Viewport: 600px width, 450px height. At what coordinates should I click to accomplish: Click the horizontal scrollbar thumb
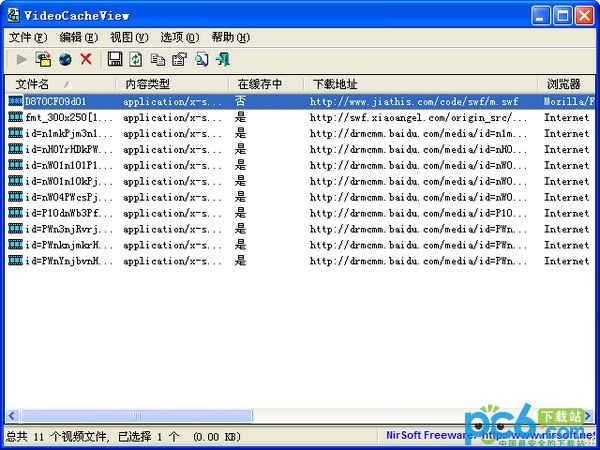137,416
